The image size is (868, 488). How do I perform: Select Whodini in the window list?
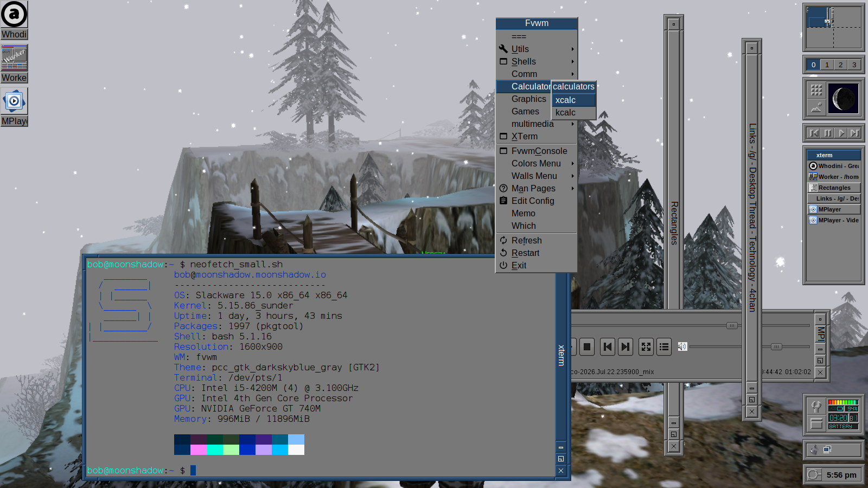[834, 166]
